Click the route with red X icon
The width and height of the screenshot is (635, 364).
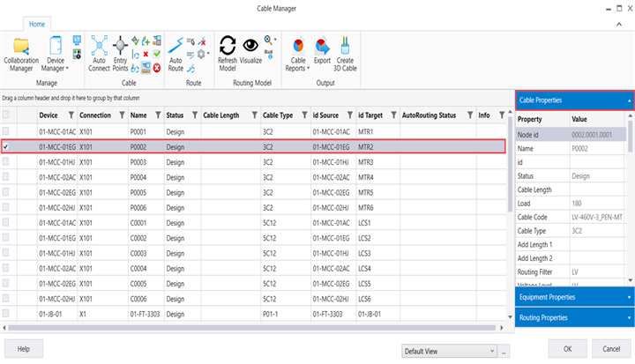(202, 41)
